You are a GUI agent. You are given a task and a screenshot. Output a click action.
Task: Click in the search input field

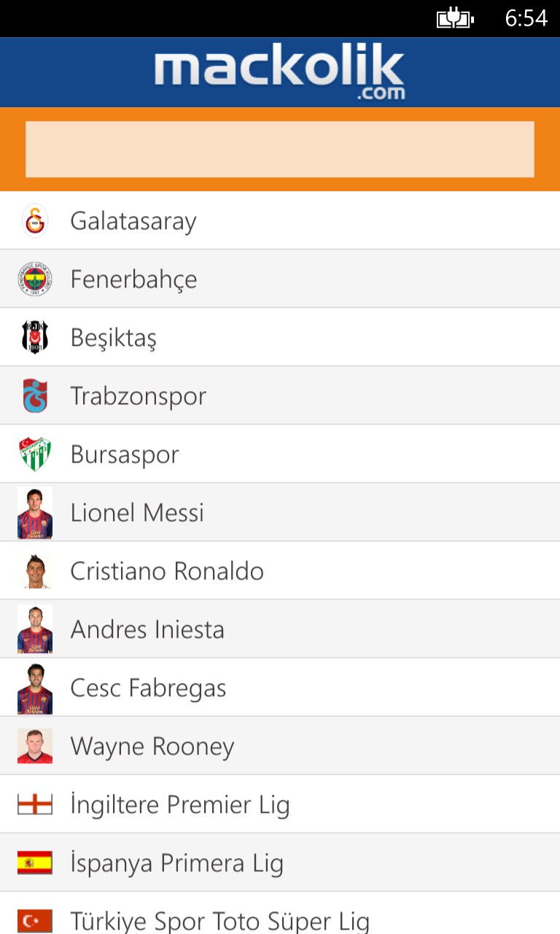[x=280, y=150]
